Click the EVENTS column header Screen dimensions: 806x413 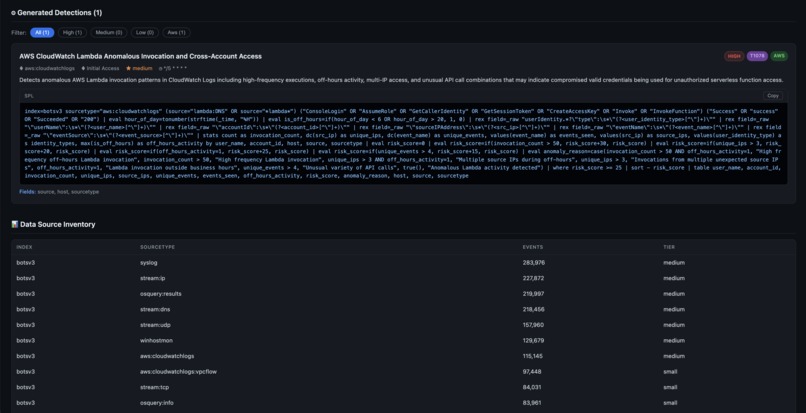[533, 247]
